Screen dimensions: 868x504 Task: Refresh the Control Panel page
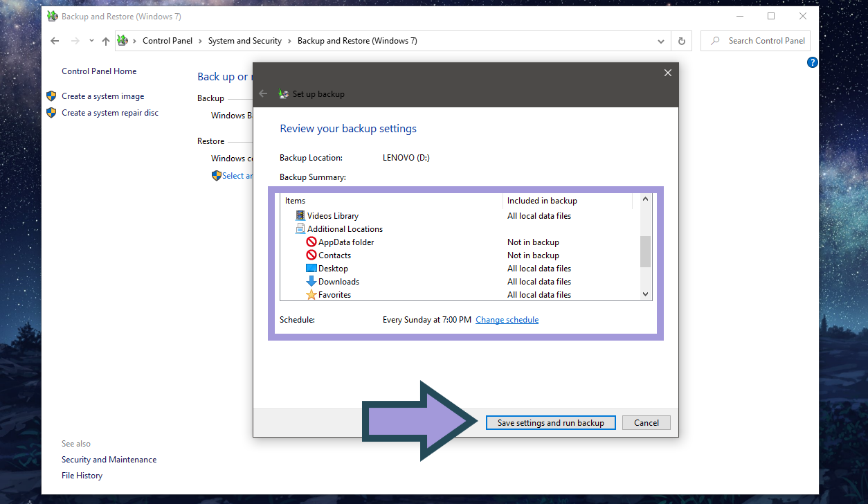682,41
